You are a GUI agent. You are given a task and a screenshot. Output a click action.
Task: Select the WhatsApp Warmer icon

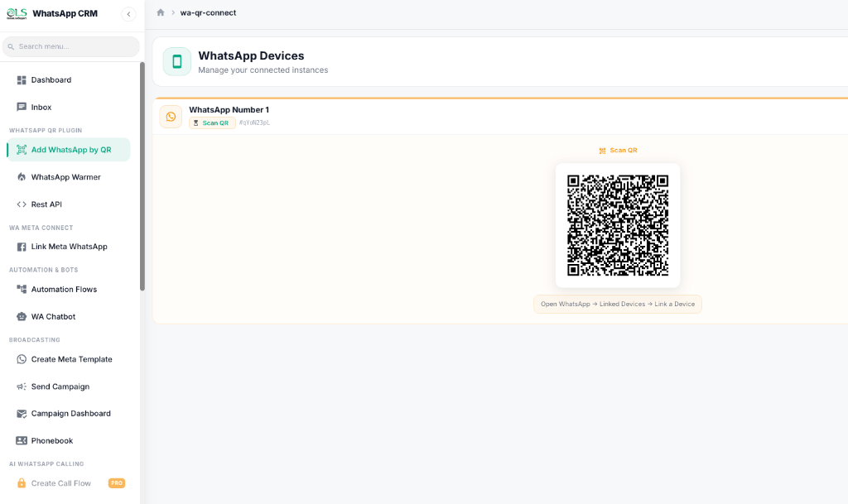coord(20,176)
